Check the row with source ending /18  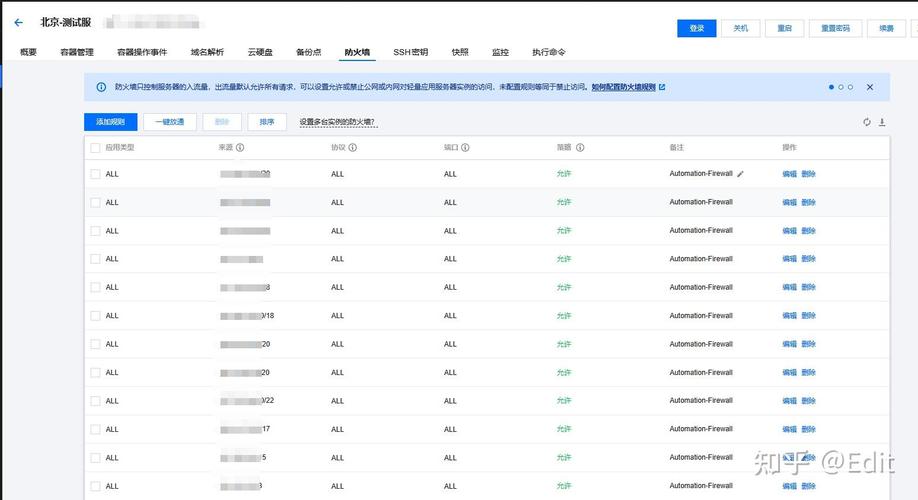(x=95, y=316)
